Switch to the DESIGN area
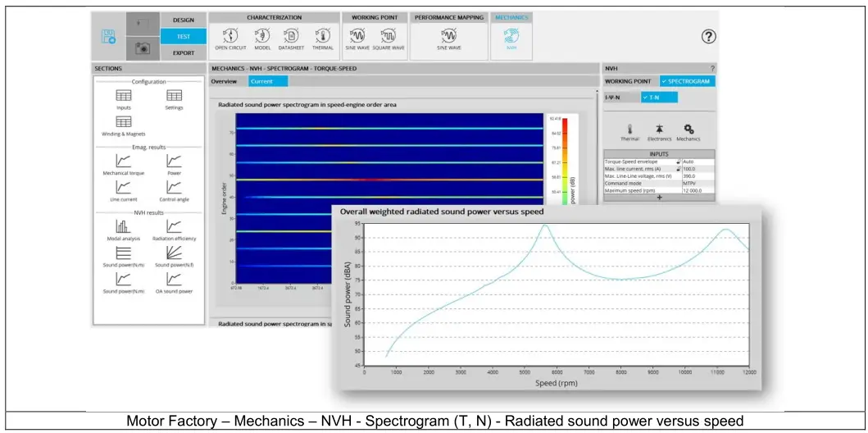Image resolution: width=868 pixels, height=433 pixels. pos(184,20)
